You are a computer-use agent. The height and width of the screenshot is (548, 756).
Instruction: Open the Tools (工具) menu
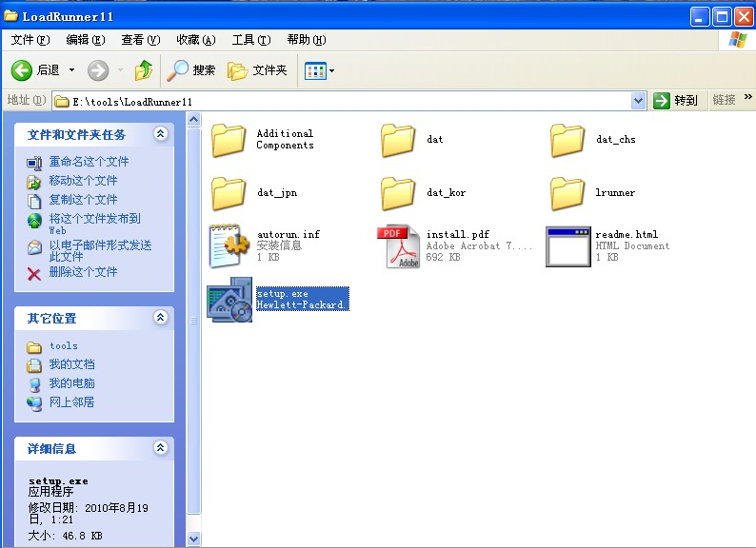coord(251,40)
